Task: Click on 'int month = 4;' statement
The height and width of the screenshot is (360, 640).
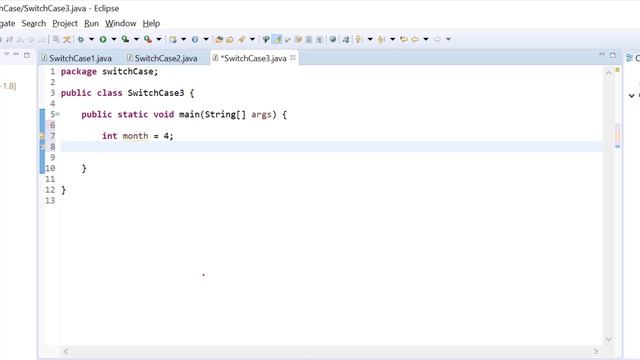Action: (138, 136)
